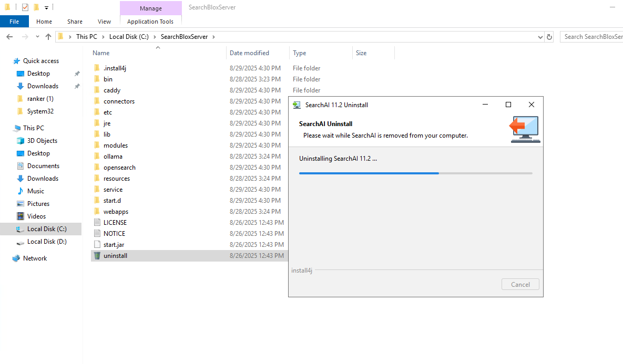Refresh the SearchBloxServer folder view
The height and width of the screenshot is (364, 623).
pos(549,37)
